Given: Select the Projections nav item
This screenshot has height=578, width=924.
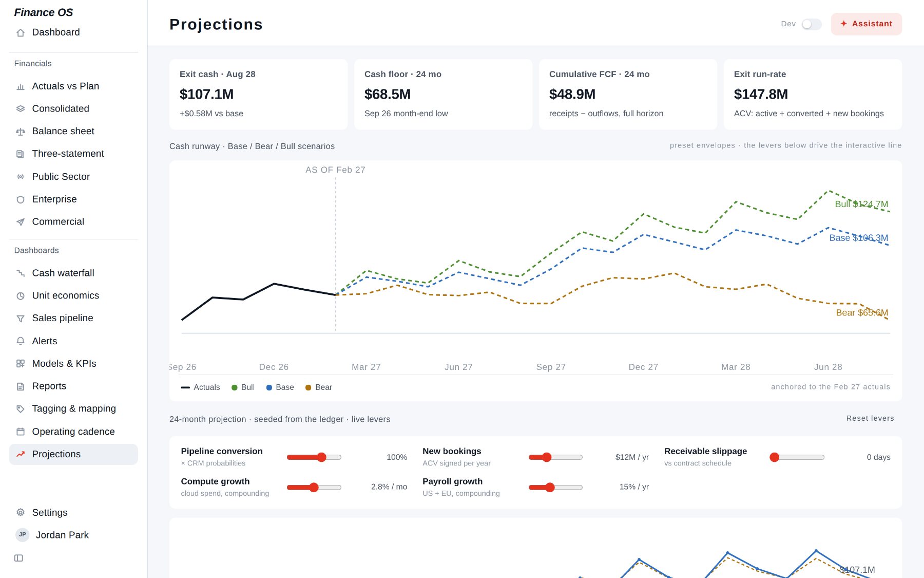Looking at the screenshot, I should [73, 454].
